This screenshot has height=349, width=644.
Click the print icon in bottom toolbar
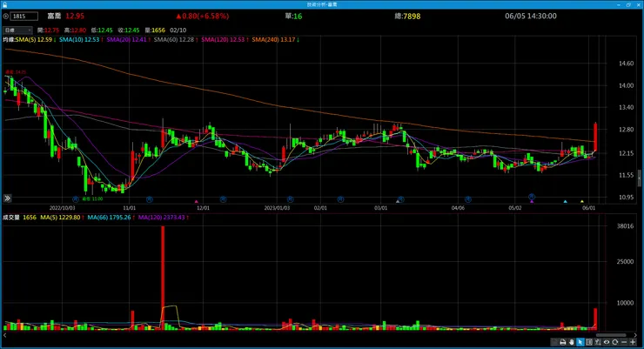pos(563,342)
